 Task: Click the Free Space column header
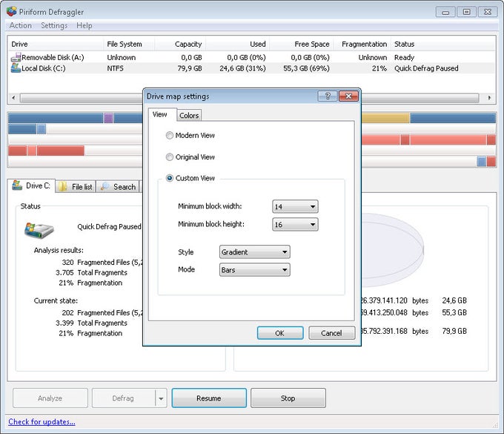click(x=302, y=44)
